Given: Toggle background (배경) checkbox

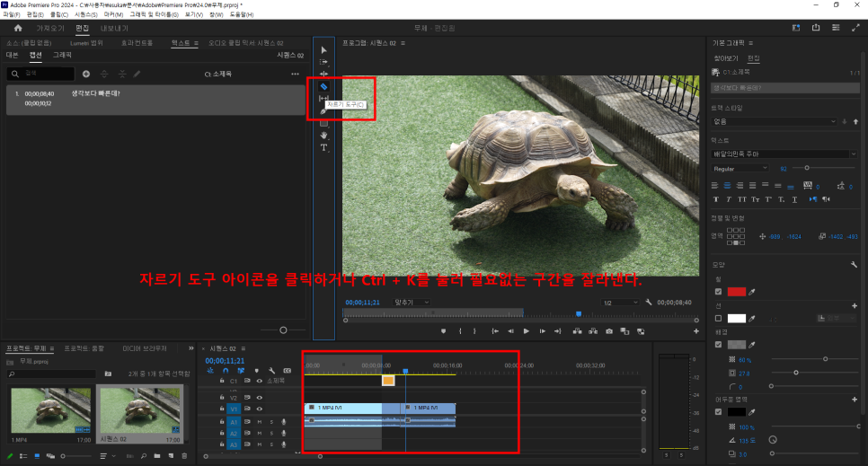Looking at the screenshot, I should (718, 344).
